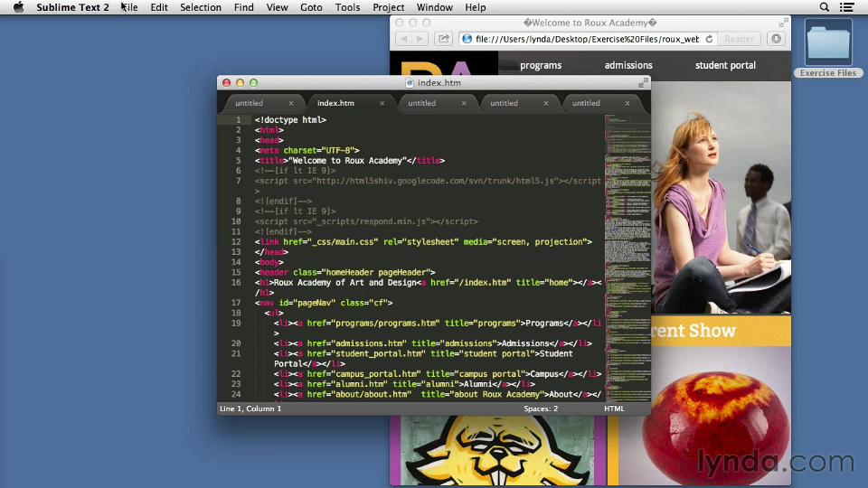Click the student portal link in Safari
This screenshot has width=868, height=488.
725,65
